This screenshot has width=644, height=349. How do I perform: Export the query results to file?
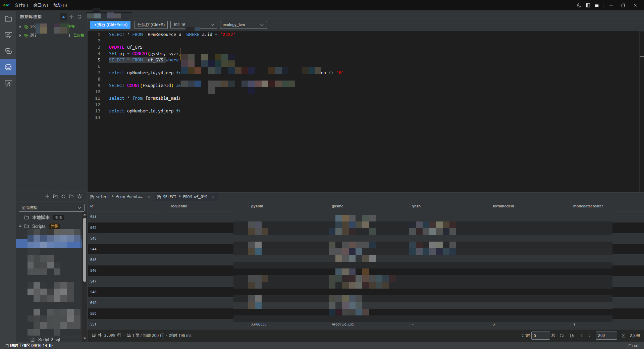point(572,336)
